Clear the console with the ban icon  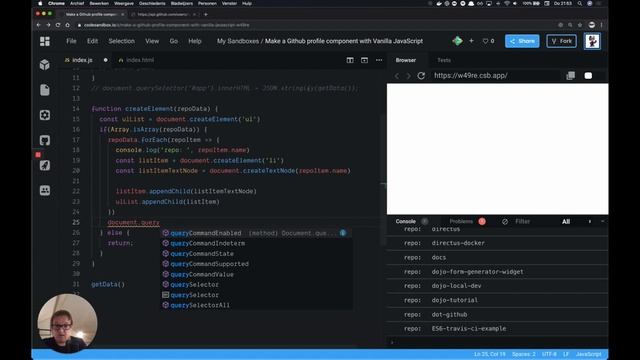tap(505, 222)
